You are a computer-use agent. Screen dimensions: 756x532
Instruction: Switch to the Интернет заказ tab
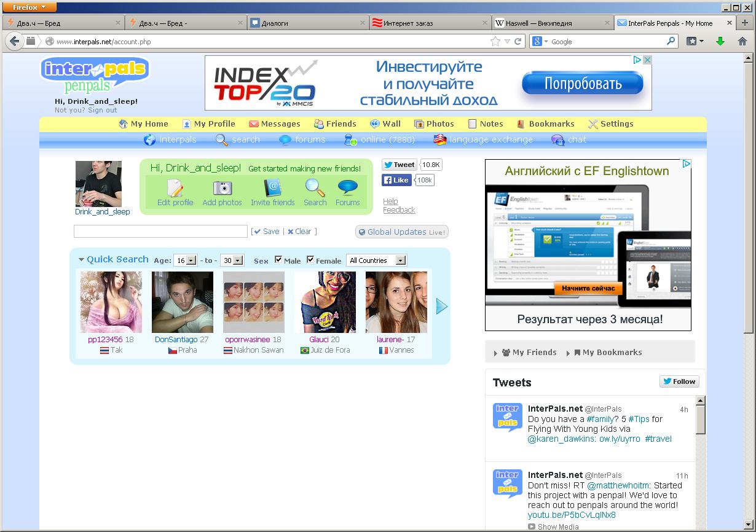[x=430, y=23]
